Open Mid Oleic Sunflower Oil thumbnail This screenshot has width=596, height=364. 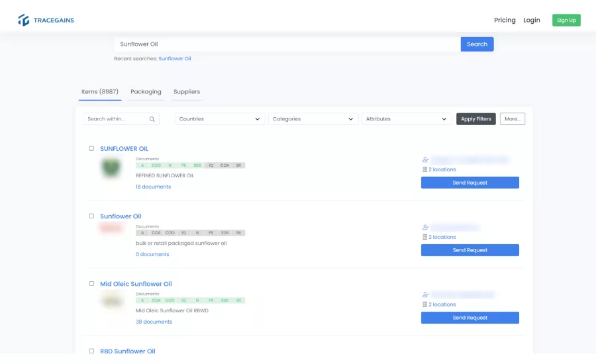tap(111, 301)
